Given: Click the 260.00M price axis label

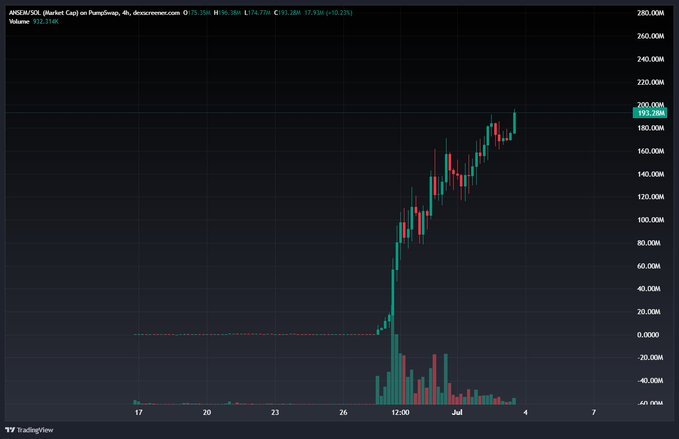Looking at the screenshot, I should [650, 36].
